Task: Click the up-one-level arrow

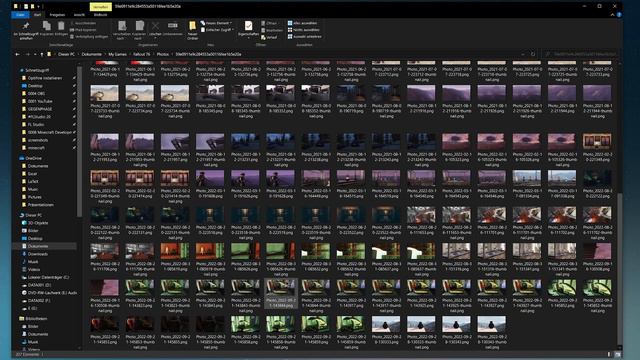Action: click(x=41, y=54)
